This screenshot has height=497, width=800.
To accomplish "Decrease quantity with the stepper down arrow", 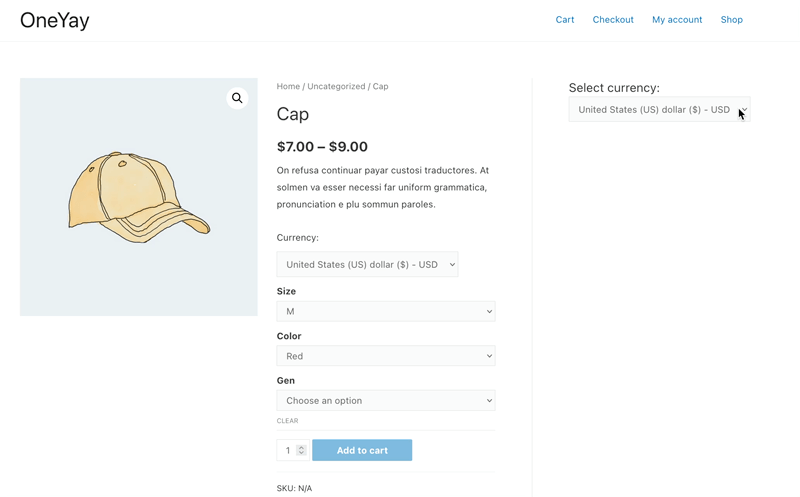I will coord(301,453).
